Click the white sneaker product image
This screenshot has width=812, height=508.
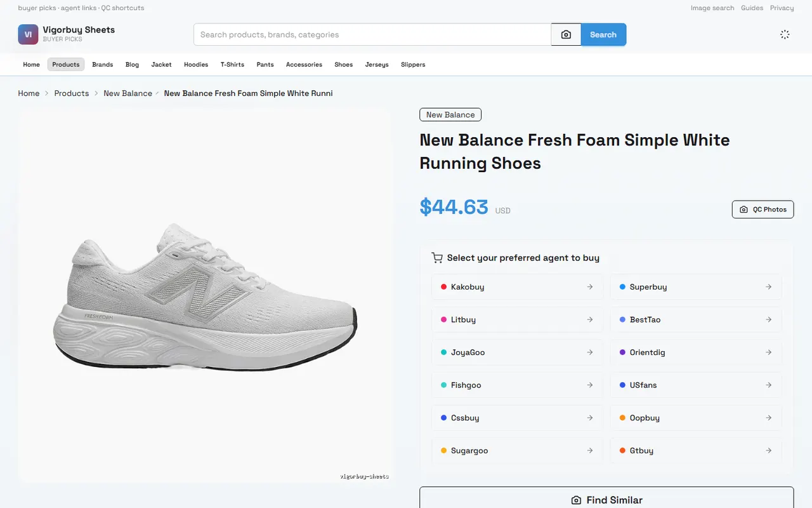[205, 295]
